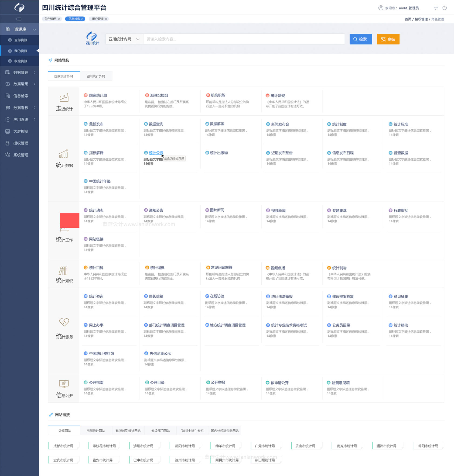Click the 统计知识 books icon
Image resolution: width=454 pixels, height=476 pixels.
click(63, 271)
